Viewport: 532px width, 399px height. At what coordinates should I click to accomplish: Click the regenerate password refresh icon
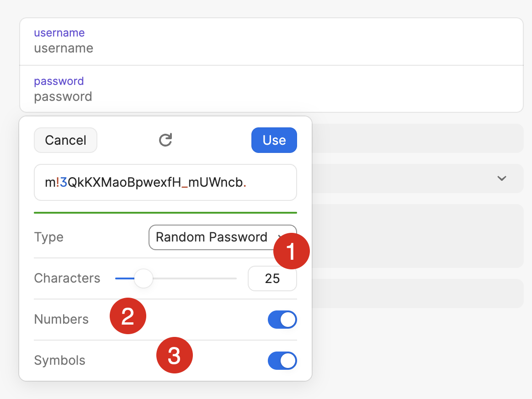(x=165, y=140)
